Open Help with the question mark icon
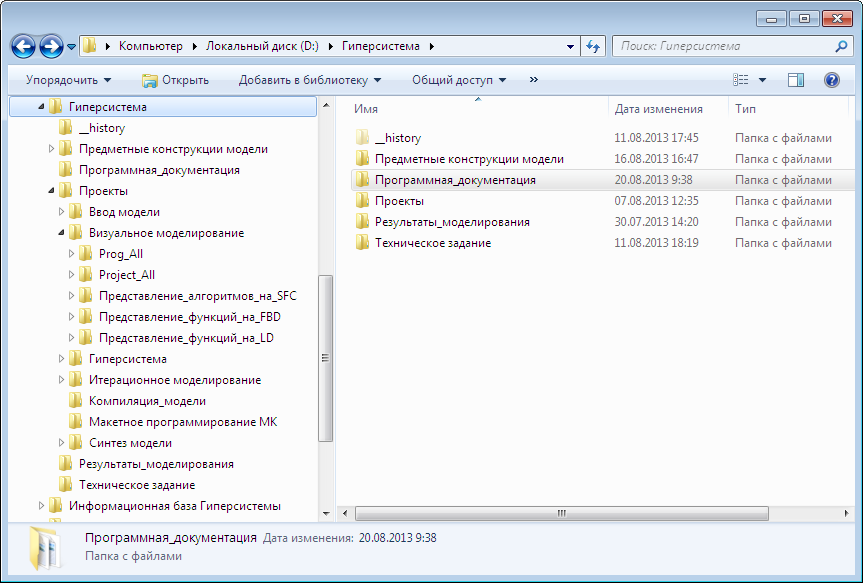 (x=832, y=80)
